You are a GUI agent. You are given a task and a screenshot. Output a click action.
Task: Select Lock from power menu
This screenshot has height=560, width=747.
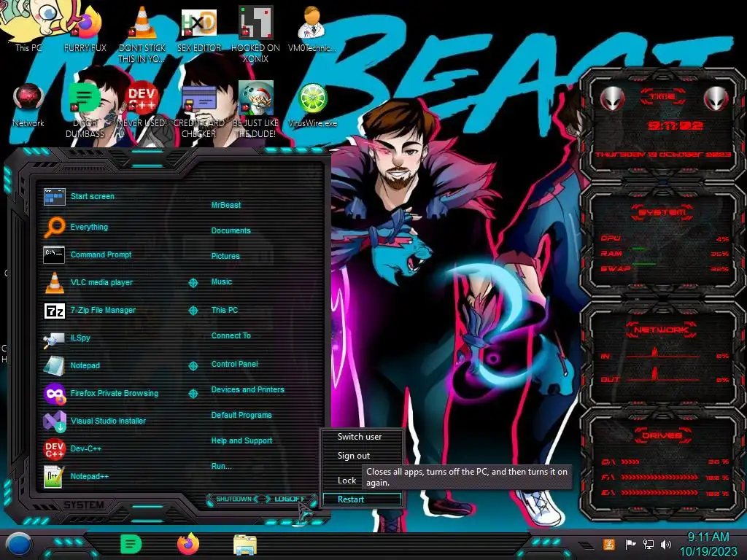tap(347, 481)
